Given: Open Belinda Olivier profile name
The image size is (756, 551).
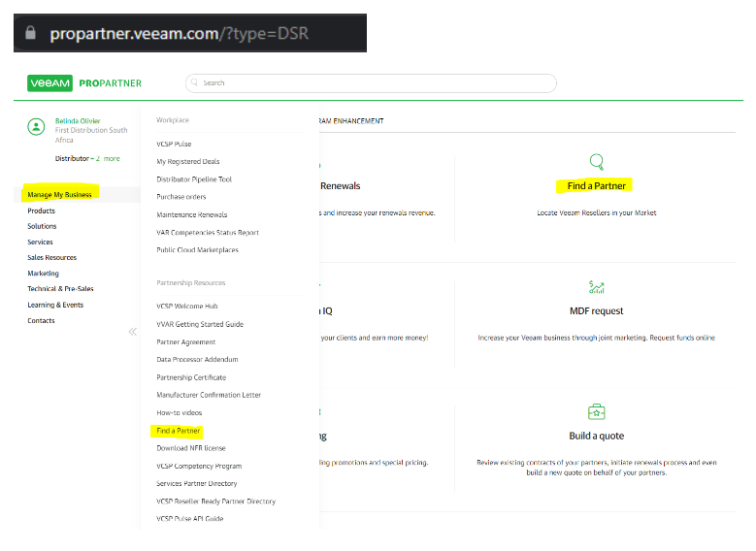Looking at the screenshot, I should [78, 121].
